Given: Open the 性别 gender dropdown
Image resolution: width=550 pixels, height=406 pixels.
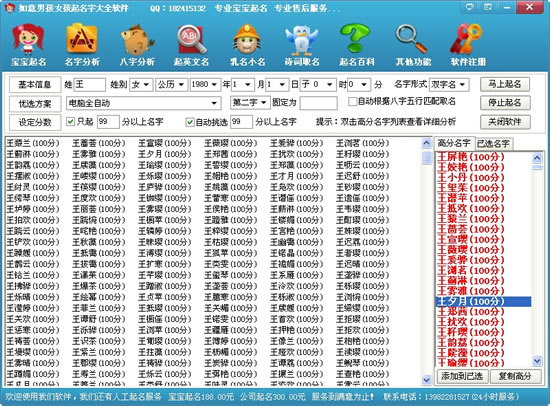Looking at the screenshot, I should 141,85.
